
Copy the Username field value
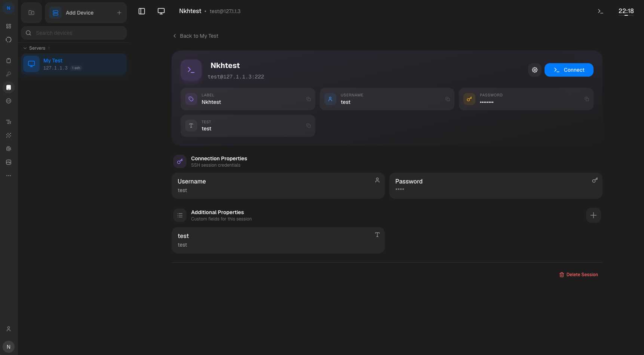click(448, 99)
